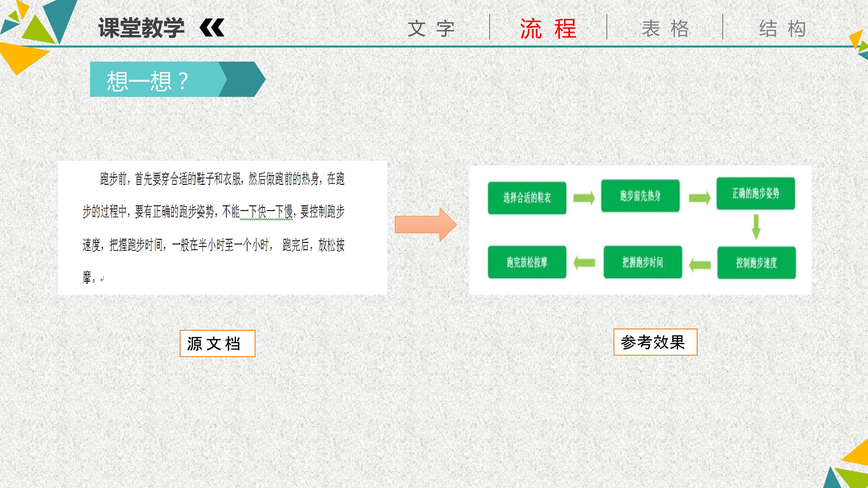Click the 课堂教学 heading

pos(142,28)
